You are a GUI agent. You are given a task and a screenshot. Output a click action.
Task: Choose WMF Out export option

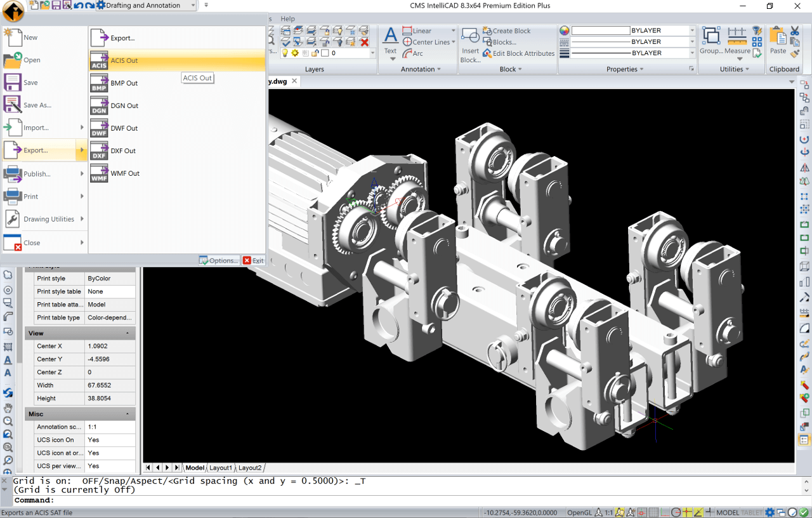pos(177,173)
